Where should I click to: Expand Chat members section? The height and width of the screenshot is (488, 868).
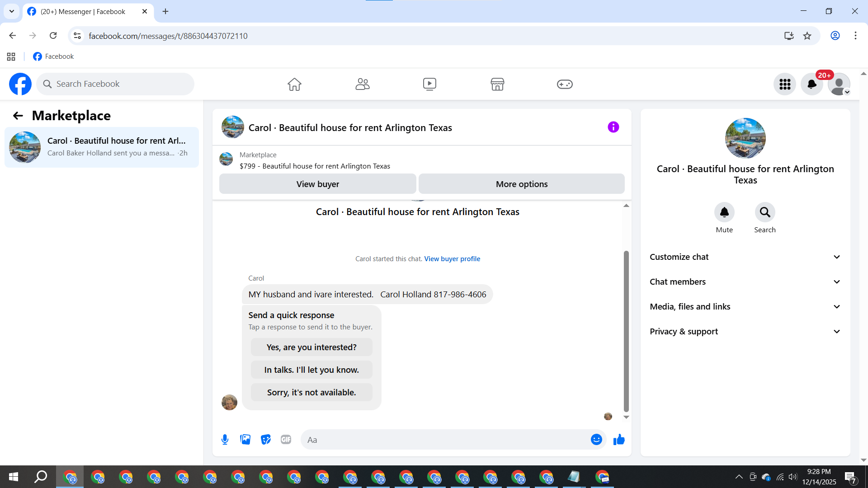coord(745,282)
